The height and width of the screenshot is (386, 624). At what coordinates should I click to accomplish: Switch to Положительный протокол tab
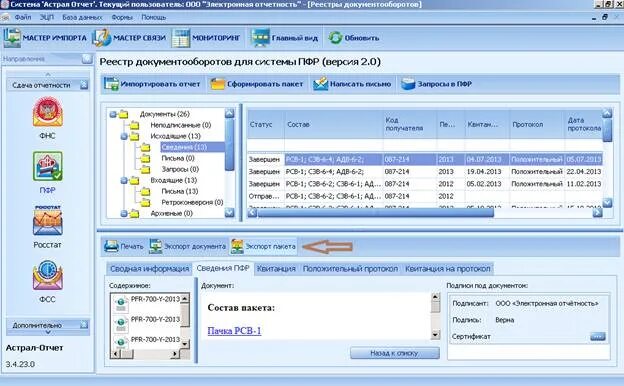pos(350,269)
